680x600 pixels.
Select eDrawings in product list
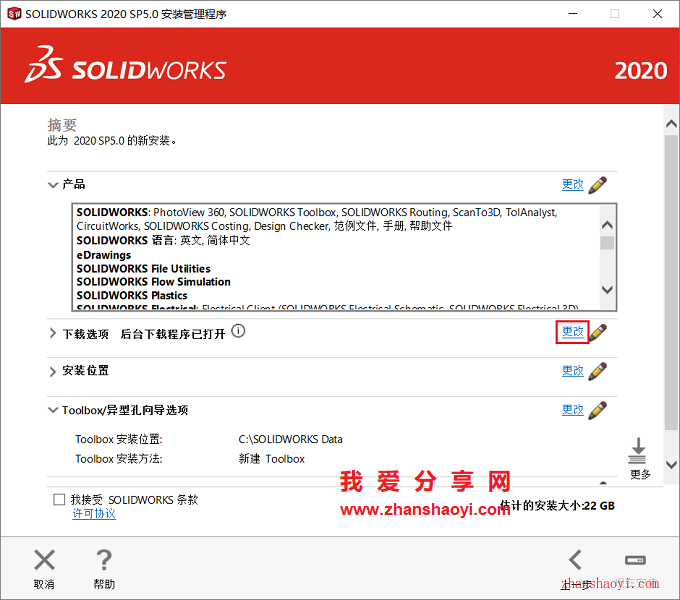click(x=104, y=255)
